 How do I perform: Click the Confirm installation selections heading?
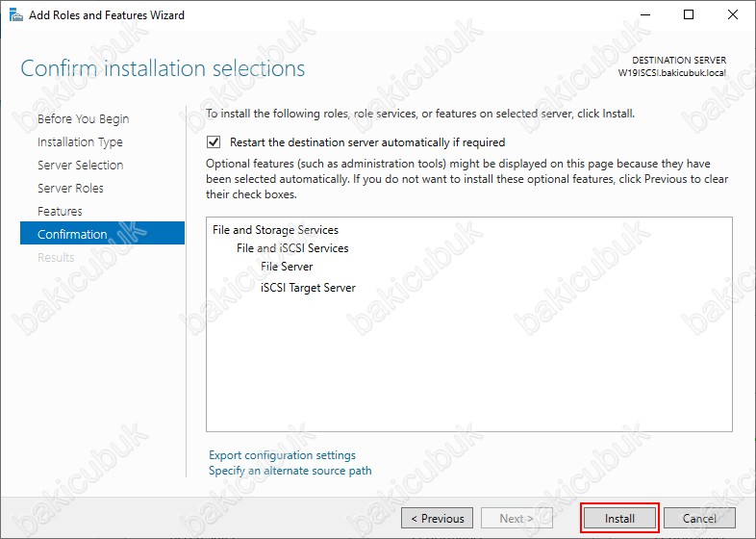click(x=163, y=68)
